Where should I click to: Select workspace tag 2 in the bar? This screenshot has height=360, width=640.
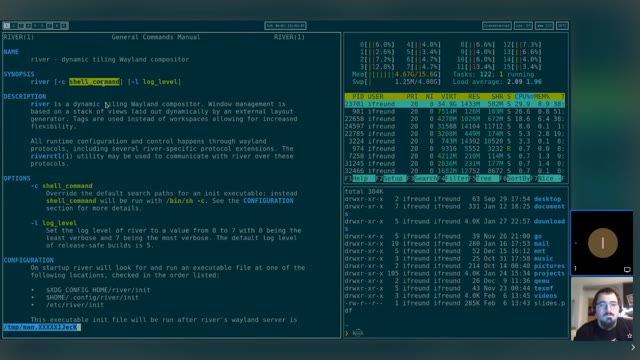[14, 26]
